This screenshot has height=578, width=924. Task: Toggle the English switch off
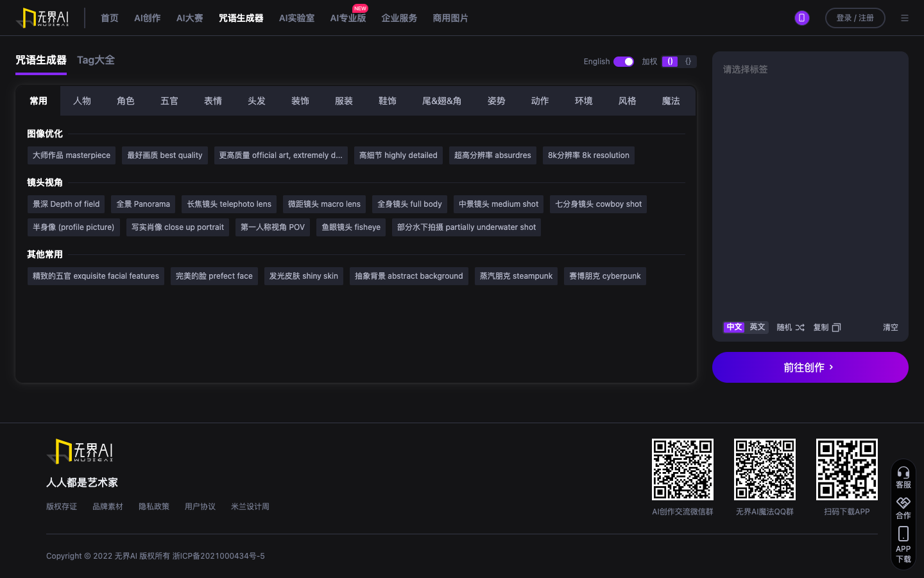(x=623, y=62)
